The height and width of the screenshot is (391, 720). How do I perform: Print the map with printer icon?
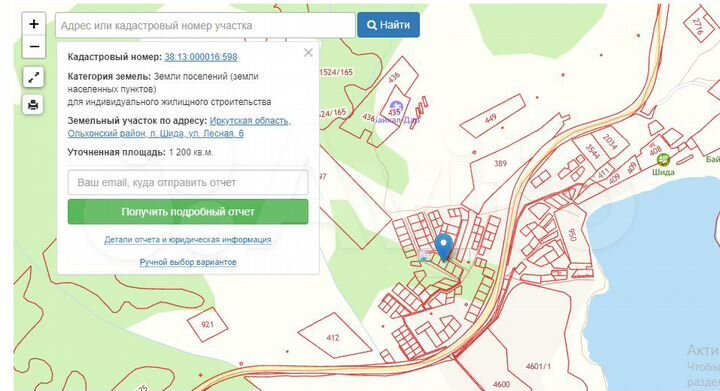tap(34, 105)
